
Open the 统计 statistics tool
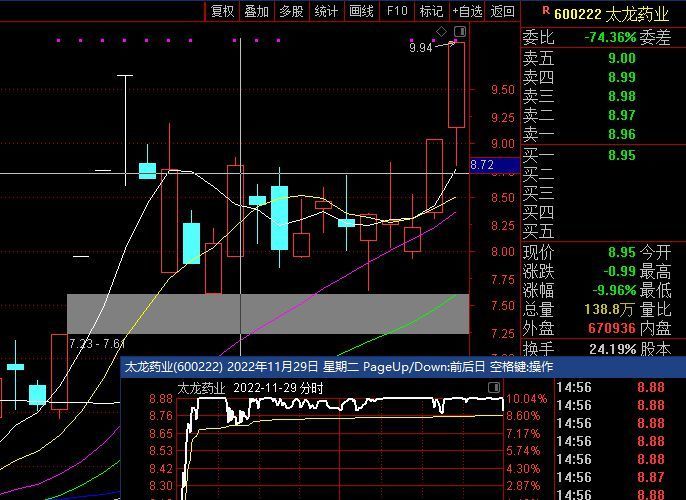tap(326, 11)
